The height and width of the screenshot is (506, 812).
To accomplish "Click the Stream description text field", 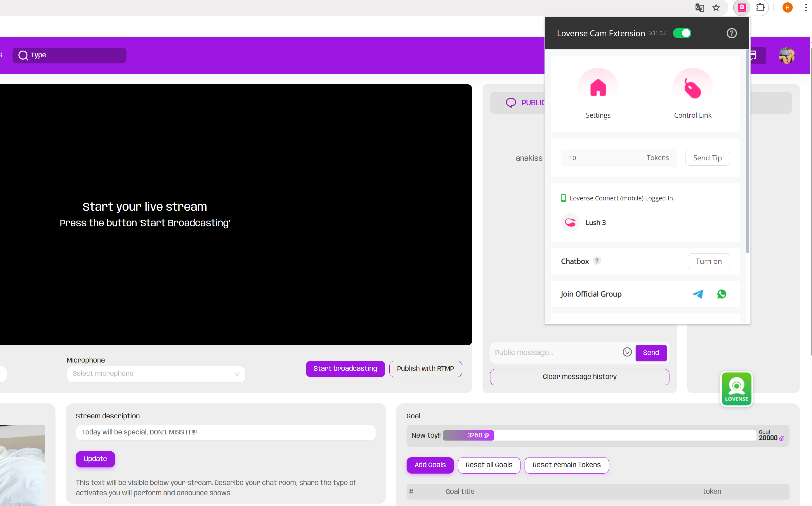I will coord(225,432).
